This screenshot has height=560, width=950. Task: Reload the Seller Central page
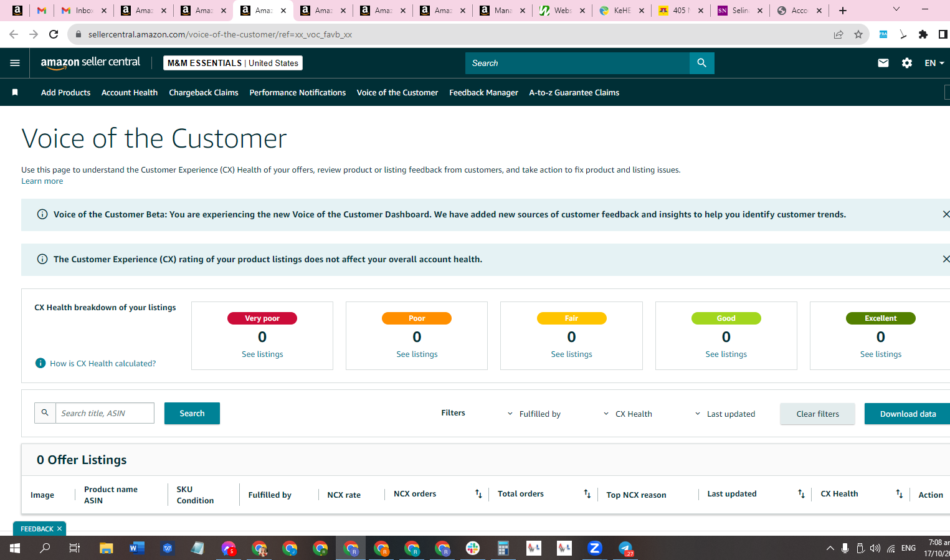54,34
